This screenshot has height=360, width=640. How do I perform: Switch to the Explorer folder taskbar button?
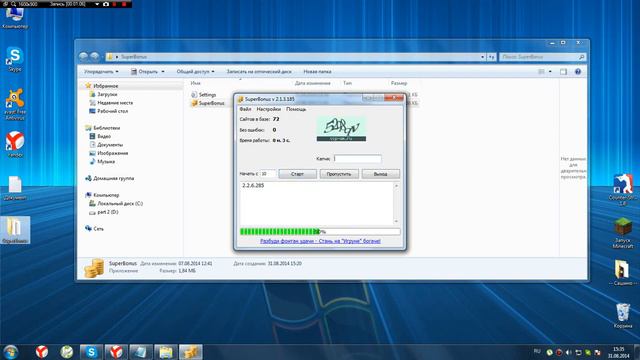(166, 351)
